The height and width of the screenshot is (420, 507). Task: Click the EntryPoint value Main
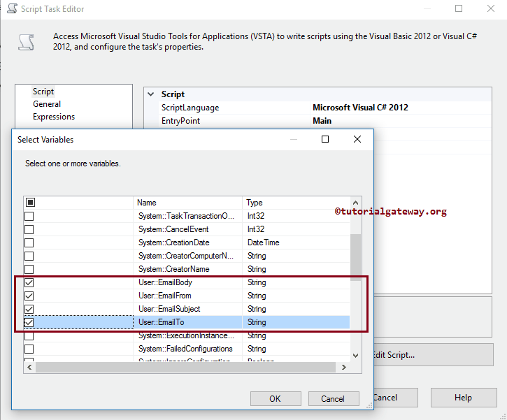tap(322, 121)
